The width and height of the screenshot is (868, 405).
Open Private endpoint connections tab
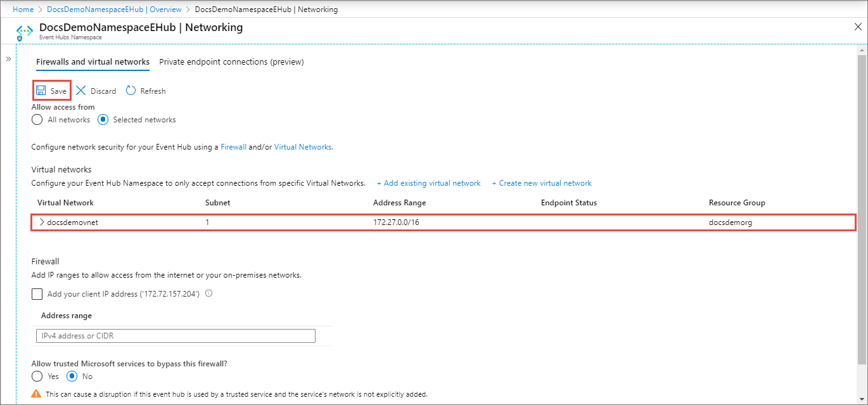point(231,61)
